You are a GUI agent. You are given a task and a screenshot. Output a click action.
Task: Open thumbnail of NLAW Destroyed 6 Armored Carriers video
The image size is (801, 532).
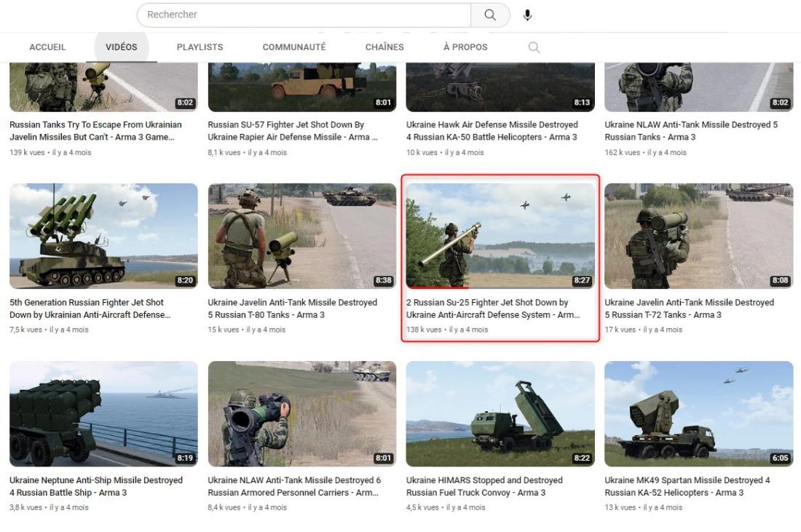[302, 413]
